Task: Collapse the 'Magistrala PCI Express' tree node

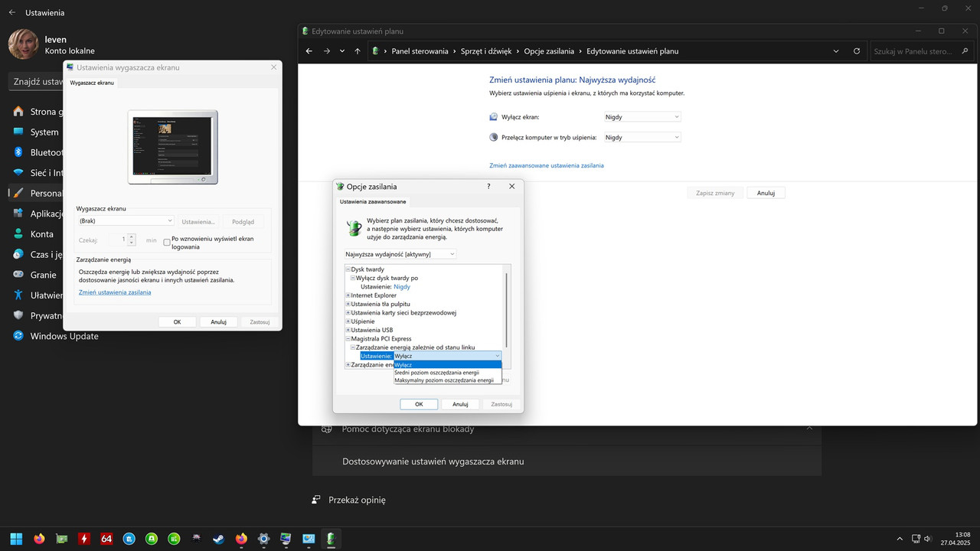Action: tap(348, 338)
